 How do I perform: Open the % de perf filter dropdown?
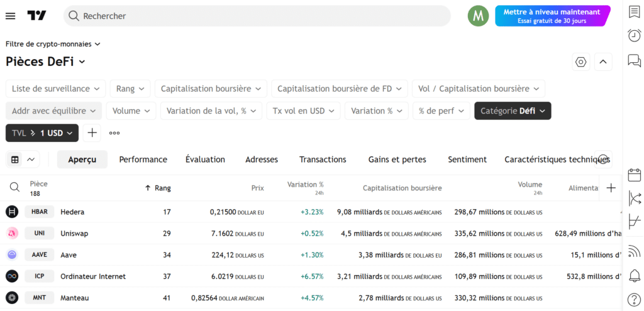click(x=441, y=111)
